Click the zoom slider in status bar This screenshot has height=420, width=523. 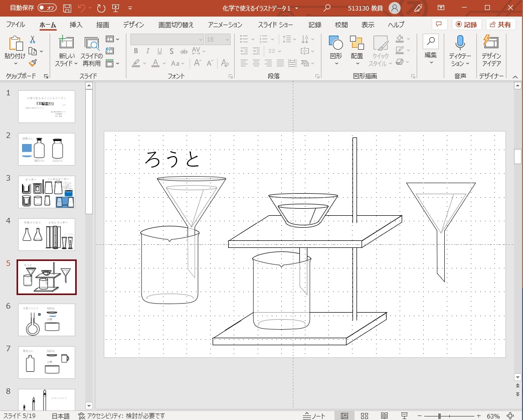tap(439, 416)
